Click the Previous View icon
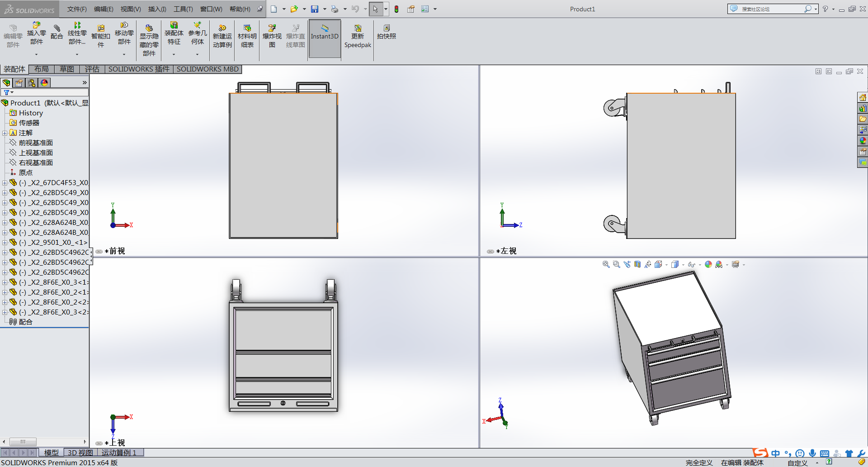This screenshot has height=467, width=868. [x=627, y=264]
